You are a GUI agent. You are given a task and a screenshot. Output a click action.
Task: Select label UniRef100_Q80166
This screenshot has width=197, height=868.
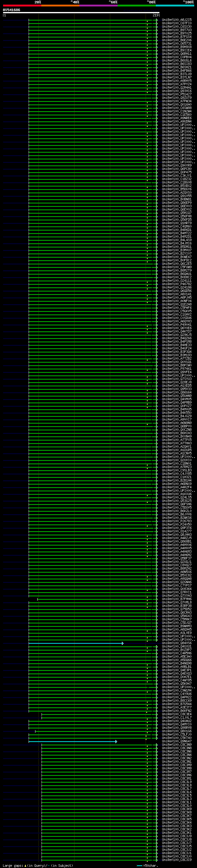(177, 731)
